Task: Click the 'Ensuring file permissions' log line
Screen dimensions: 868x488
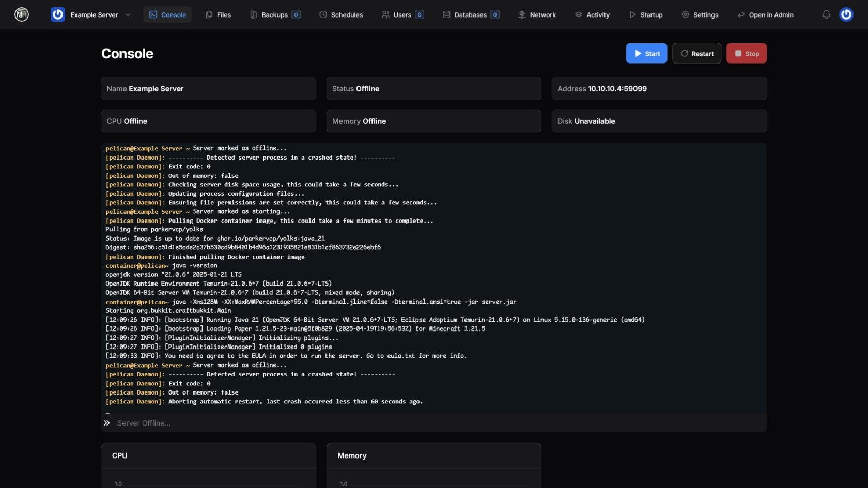Action: coord(271,202)
